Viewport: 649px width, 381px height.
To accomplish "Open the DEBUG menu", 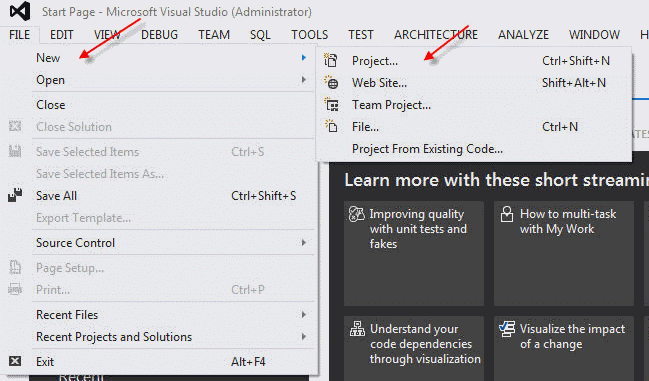I will tap(159, 35).
